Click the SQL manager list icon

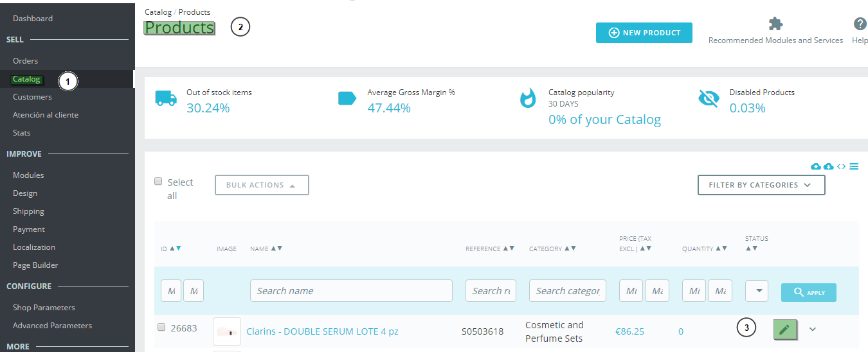pos(854,166)
